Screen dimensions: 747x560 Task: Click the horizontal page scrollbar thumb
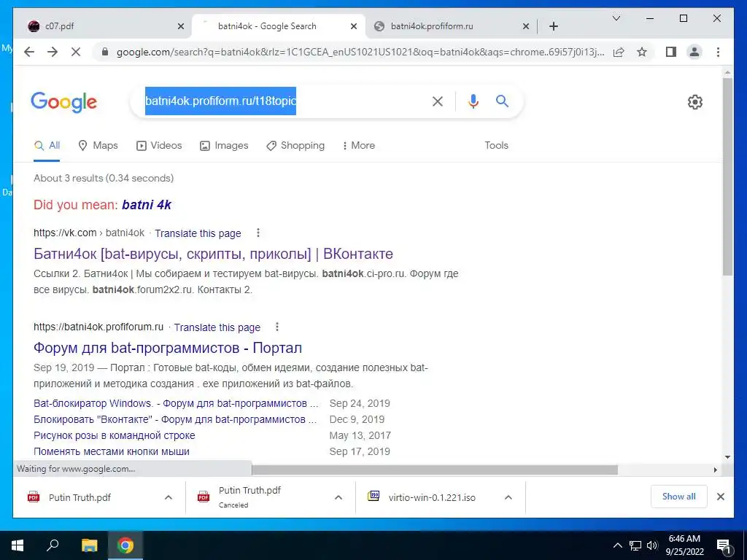click(x=435, y=470)
